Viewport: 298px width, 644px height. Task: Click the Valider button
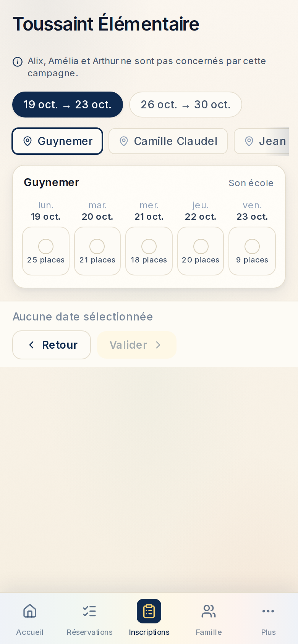coord(137,345)
